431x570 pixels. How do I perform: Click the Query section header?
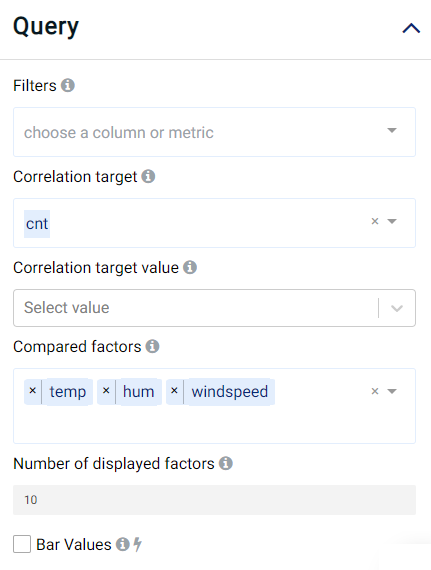coord(216,27)
